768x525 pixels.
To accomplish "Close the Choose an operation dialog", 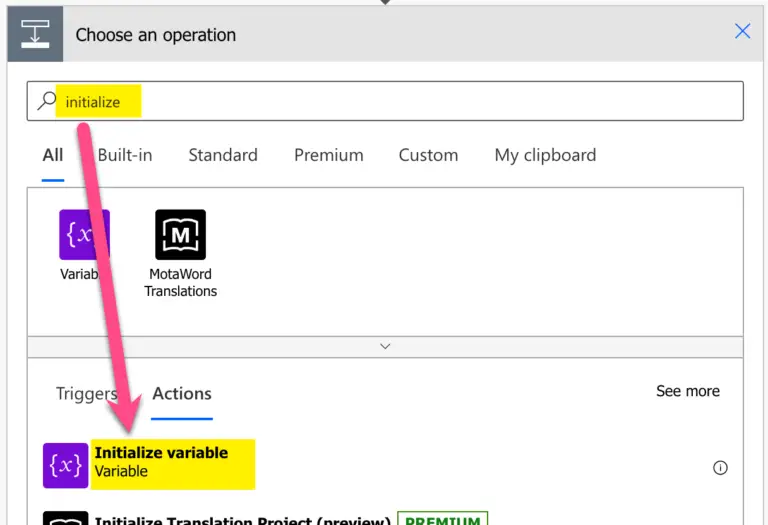I will tap(742, 31).
